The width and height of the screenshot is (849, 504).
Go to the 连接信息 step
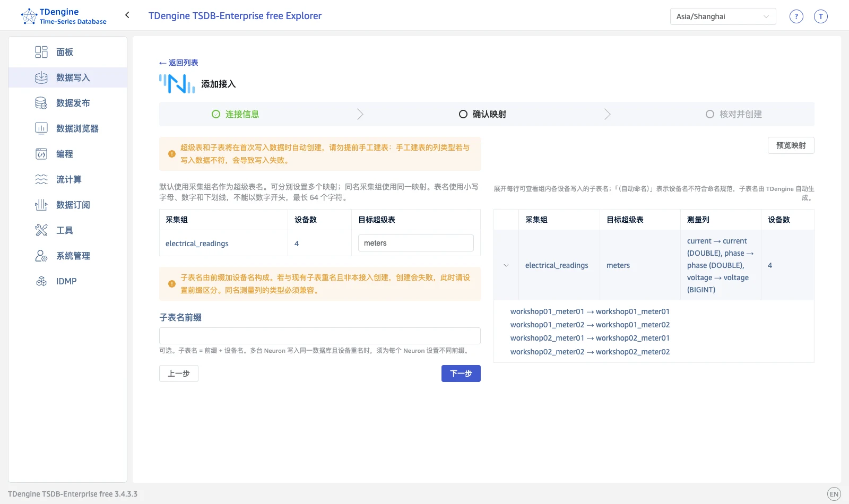point(236,114)
